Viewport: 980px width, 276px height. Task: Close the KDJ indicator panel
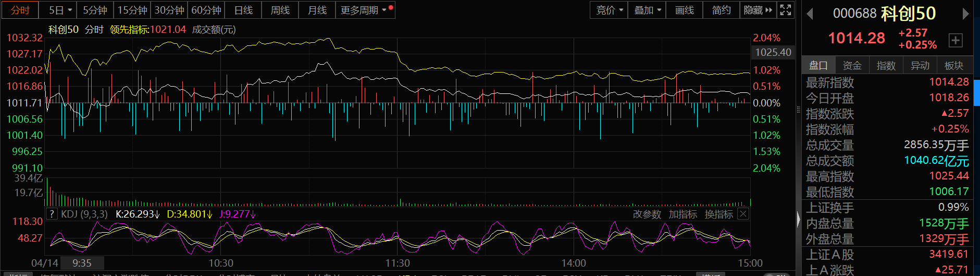pyautogui.click(x=743, y=214)
